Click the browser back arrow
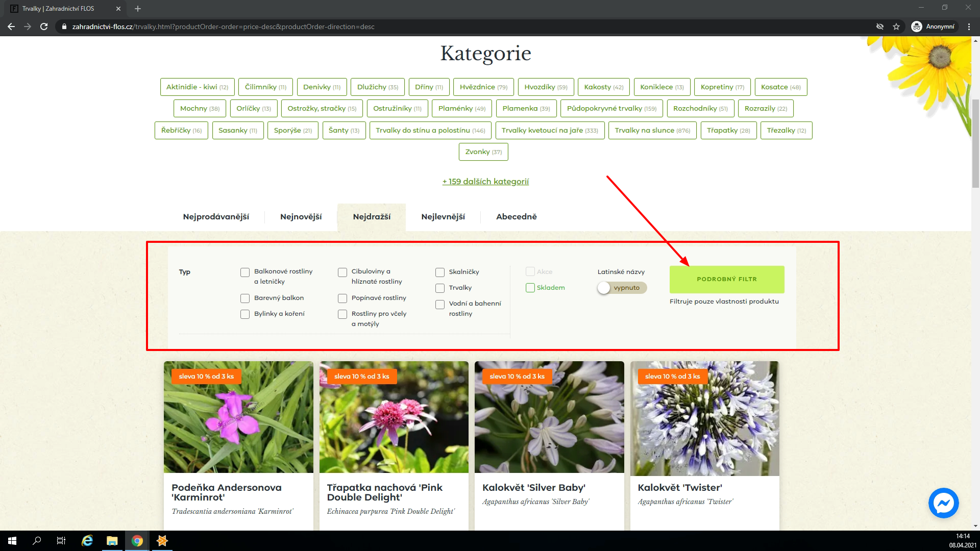The image size is (980, 551). pyautogui.click(x=11, y=27)
